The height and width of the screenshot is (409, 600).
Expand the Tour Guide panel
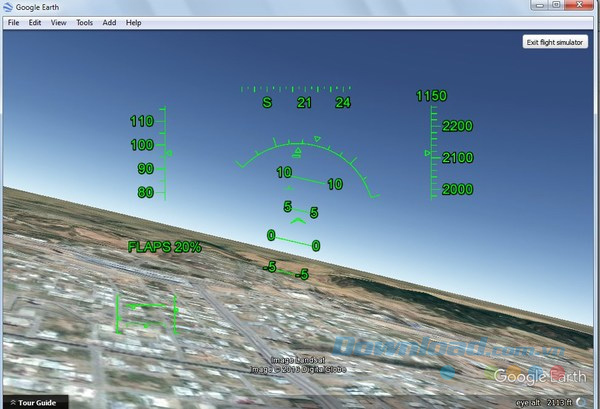pyautogui.click(x=35, y=402)
